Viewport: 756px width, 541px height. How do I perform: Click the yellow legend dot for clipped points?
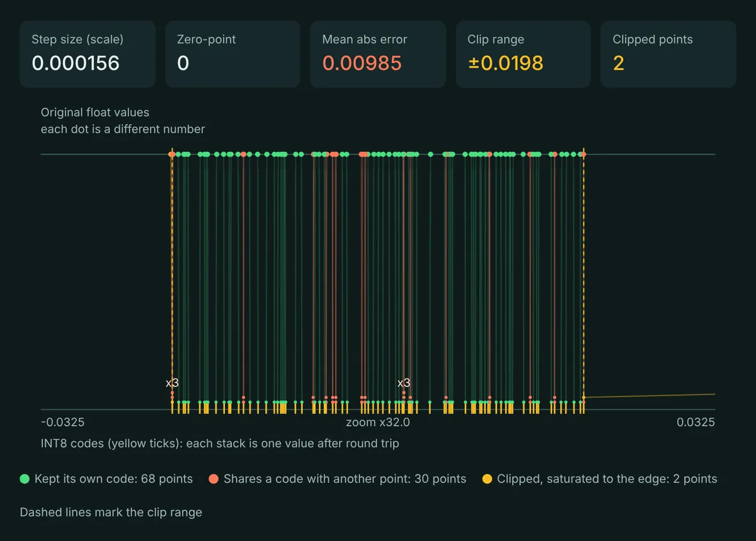coord(487,479)
